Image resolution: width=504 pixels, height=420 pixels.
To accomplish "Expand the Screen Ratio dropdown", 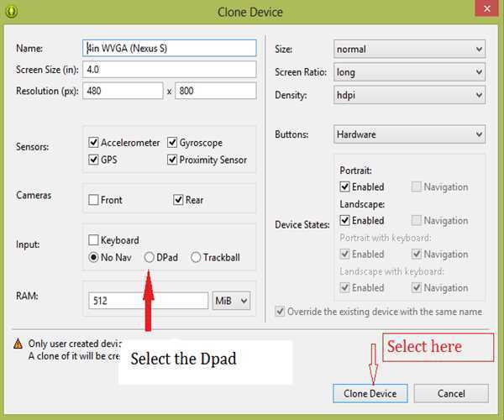I will (x=409, y=72).
